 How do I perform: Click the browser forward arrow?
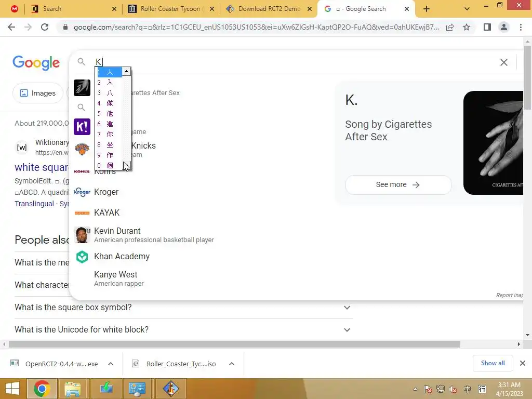point(28,27)
